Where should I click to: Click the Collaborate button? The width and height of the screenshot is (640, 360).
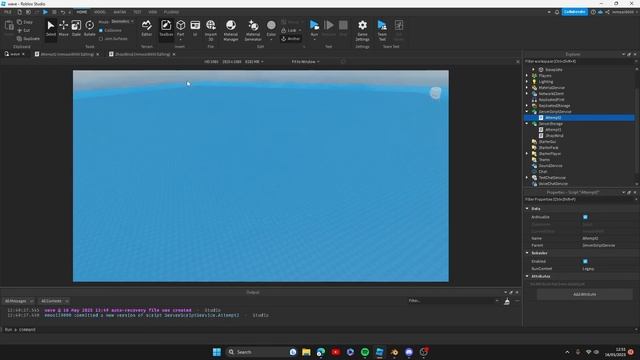[575, 12]
